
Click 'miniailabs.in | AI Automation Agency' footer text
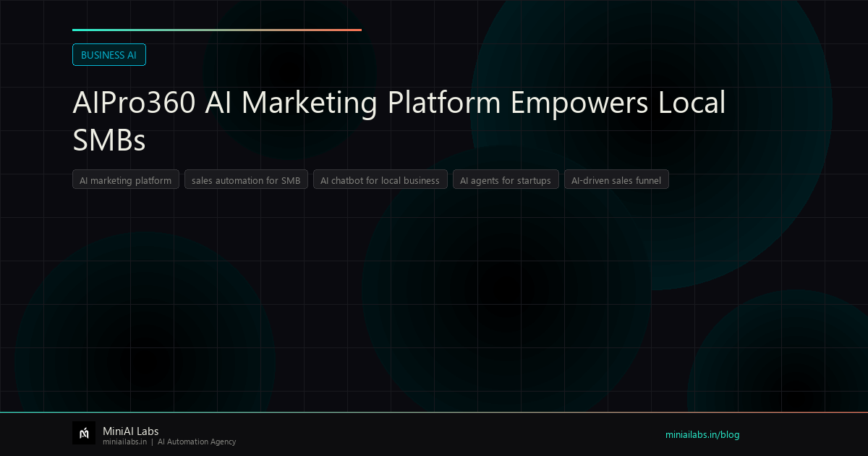click(169, 442)
